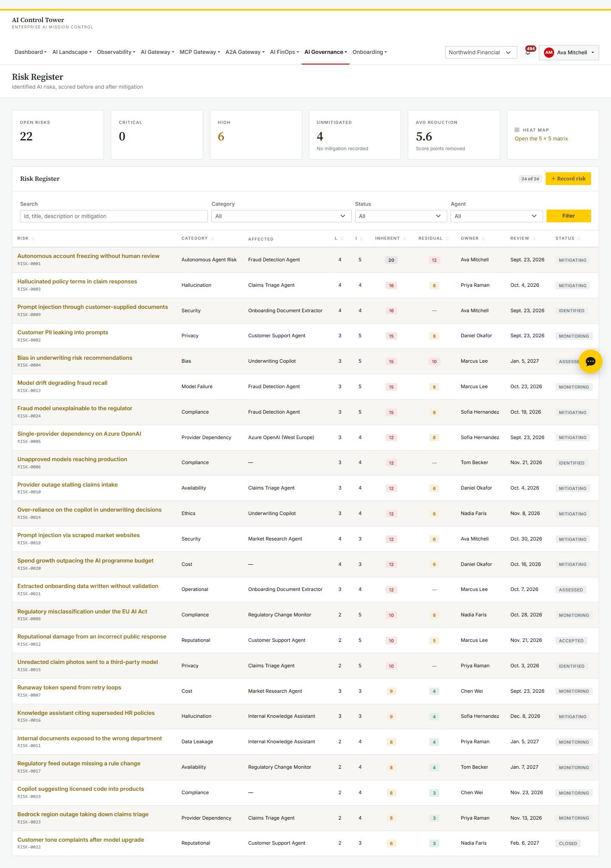The height and width of the screenshot is (868, 611).
Task: Click the ACCEPTED status badge for RISK-0012
Action: click(x=571, y=641)
